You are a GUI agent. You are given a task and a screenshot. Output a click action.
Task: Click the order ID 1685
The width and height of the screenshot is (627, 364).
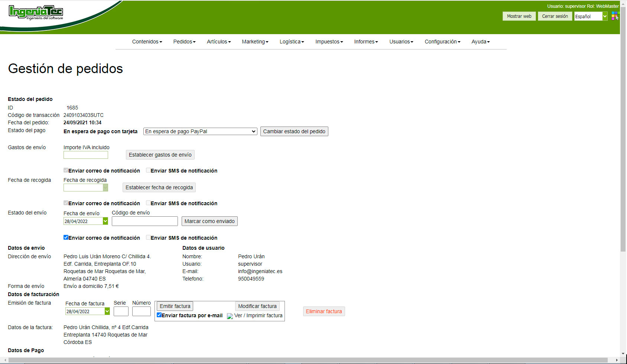[72, 108]
